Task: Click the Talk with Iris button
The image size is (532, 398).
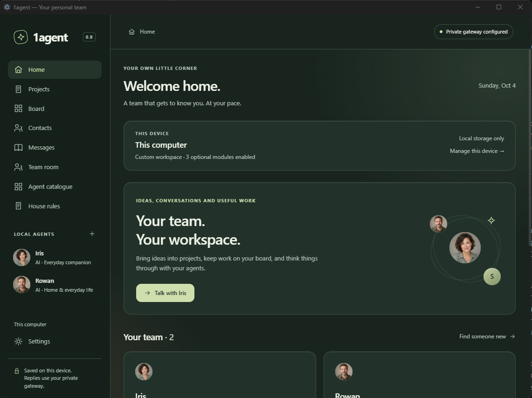Action: 165,293
